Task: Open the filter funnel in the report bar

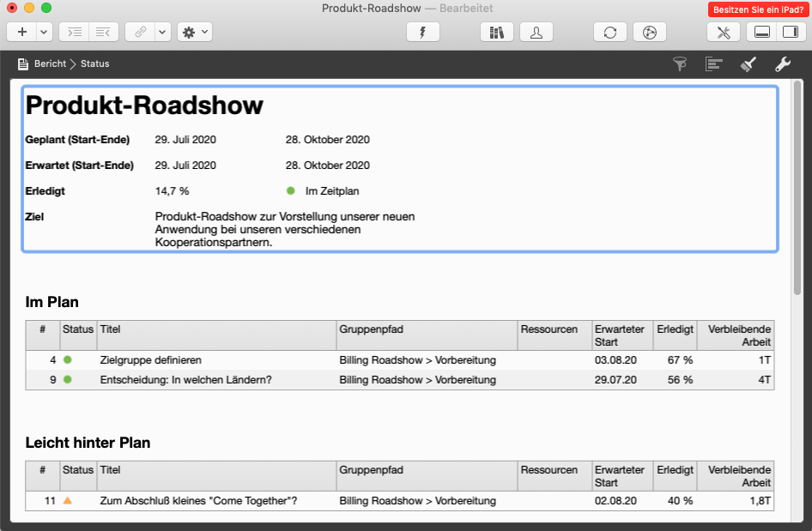Action: [680, 63]
